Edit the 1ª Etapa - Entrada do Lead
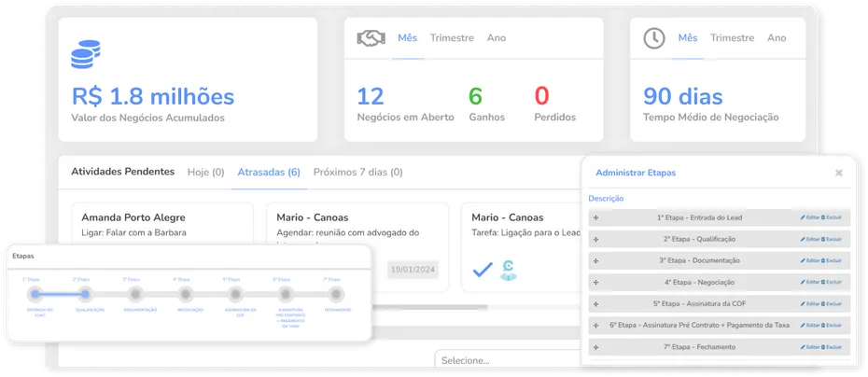This screenshot has height=377, width=868. (810, 217)
